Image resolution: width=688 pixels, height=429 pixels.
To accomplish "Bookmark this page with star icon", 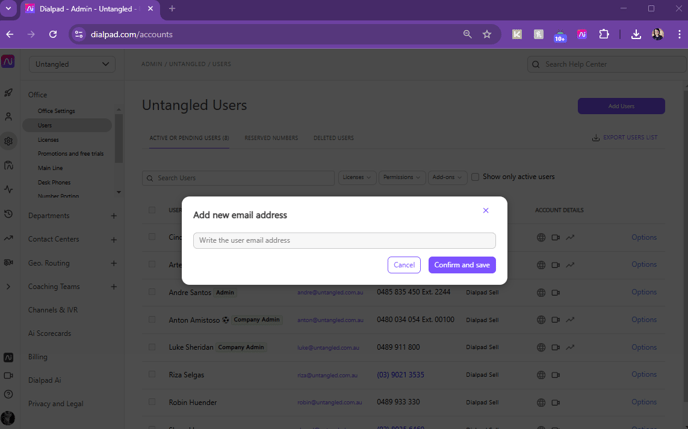I will 487,34.
